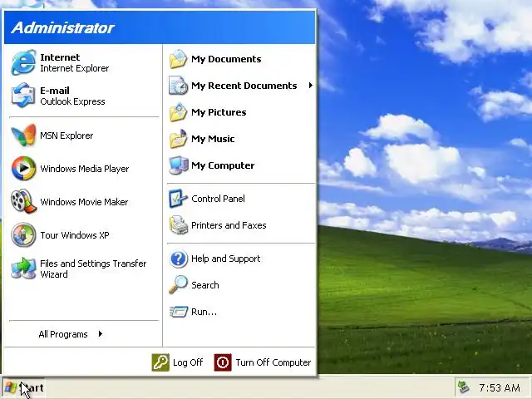Viewport: 532px width, 399px height.
Task: Choose the My Documents menu label
Action: point(226,59)
